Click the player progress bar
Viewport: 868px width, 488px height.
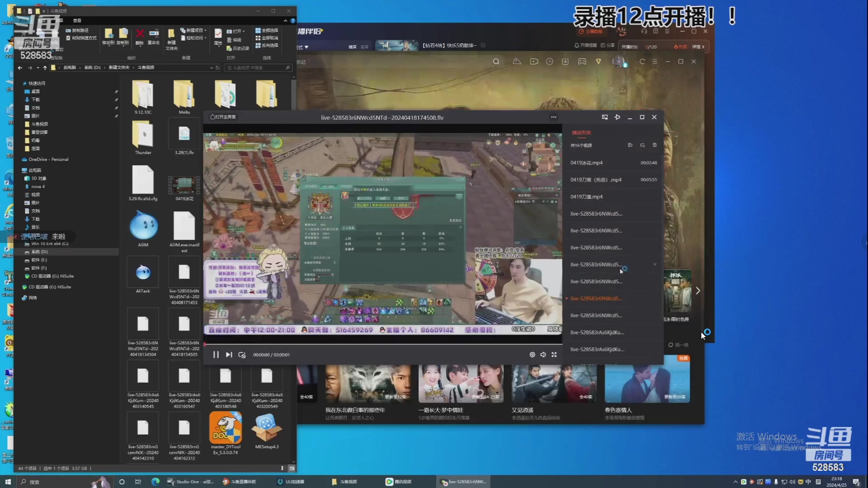[x=382, y=344]
